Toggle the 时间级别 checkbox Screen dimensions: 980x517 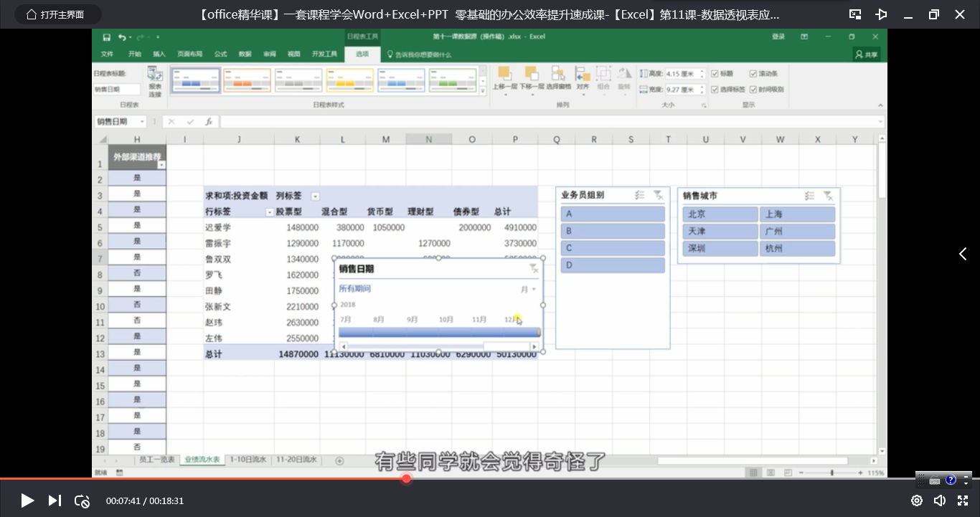coord(753,90)
